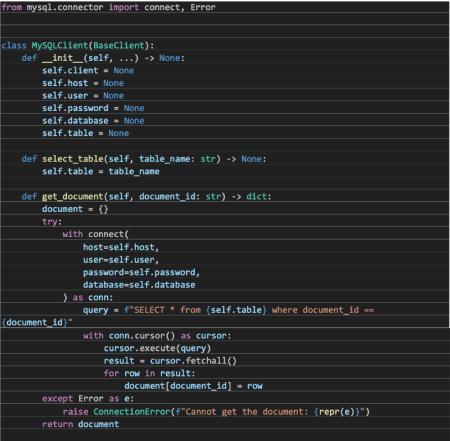Image resolution: width=450 pixels, height=441 pixels.
Task: Click the for row in result loop
Action: coord(149,373)
